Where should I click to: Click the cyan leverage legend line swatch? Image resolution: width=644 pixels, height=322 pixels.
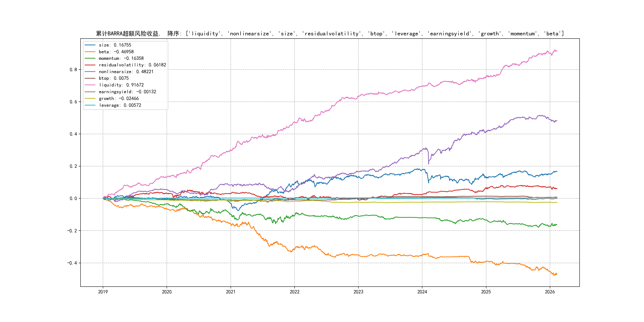tap(90, 105)
